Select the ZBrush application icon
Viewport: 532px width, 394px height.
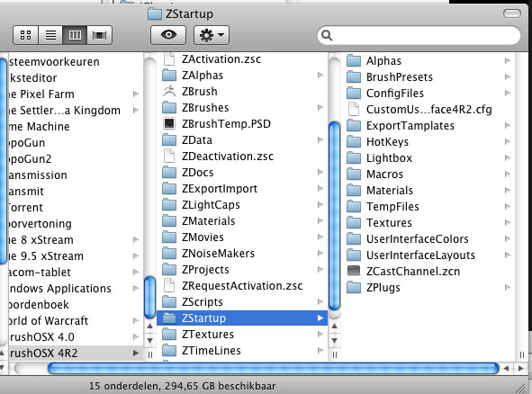click(169, 91)
